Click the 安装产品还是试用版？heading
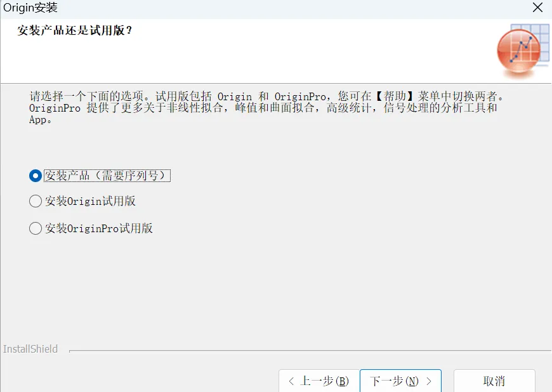Image resolution: width=552 pixels, height=392 pixels. tap(75, 30)
